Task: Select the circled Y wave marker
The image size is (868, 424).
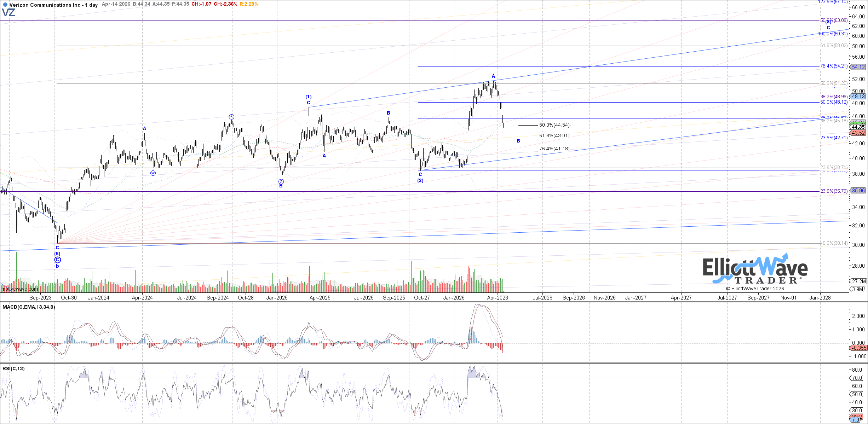Action: point(281,181)
